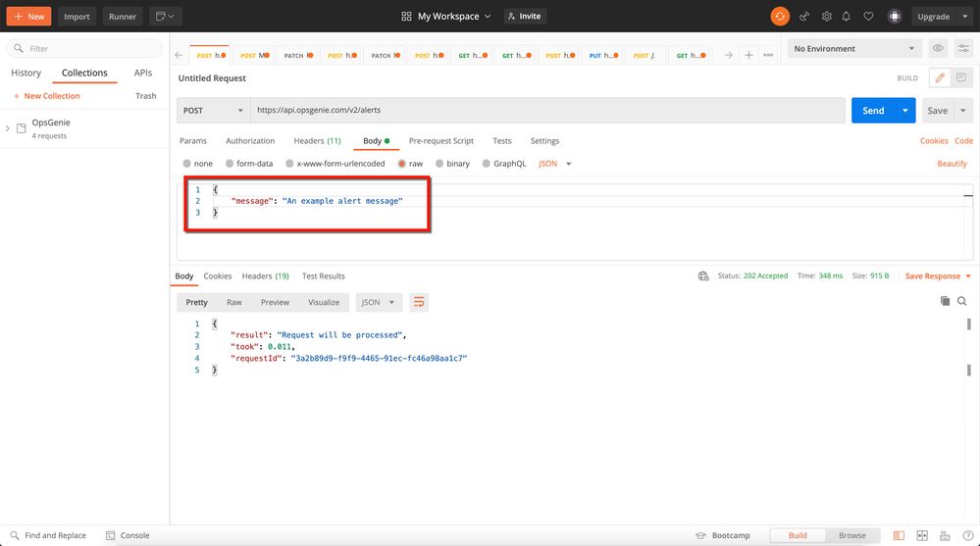Open the Save button dropdown arrow
The width and height of the screenshot is (980, 546).
coord(963,110)
